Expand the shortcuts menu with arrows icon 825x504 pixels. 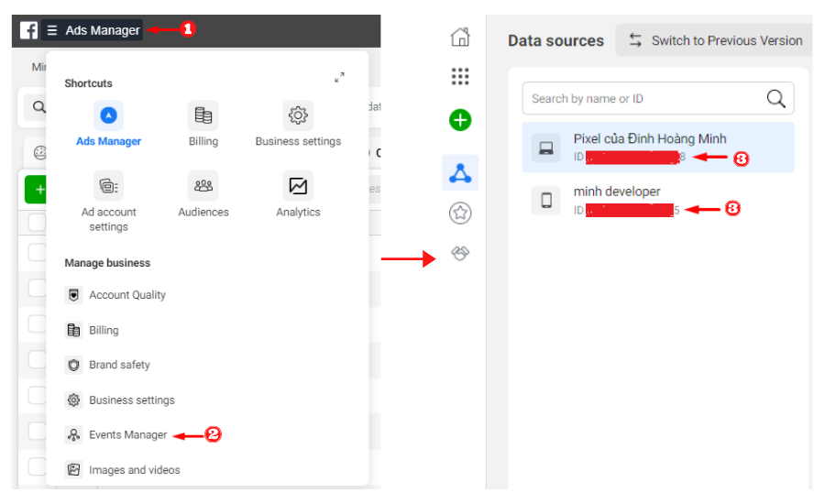pyautogui.click(x=339, y=77)
